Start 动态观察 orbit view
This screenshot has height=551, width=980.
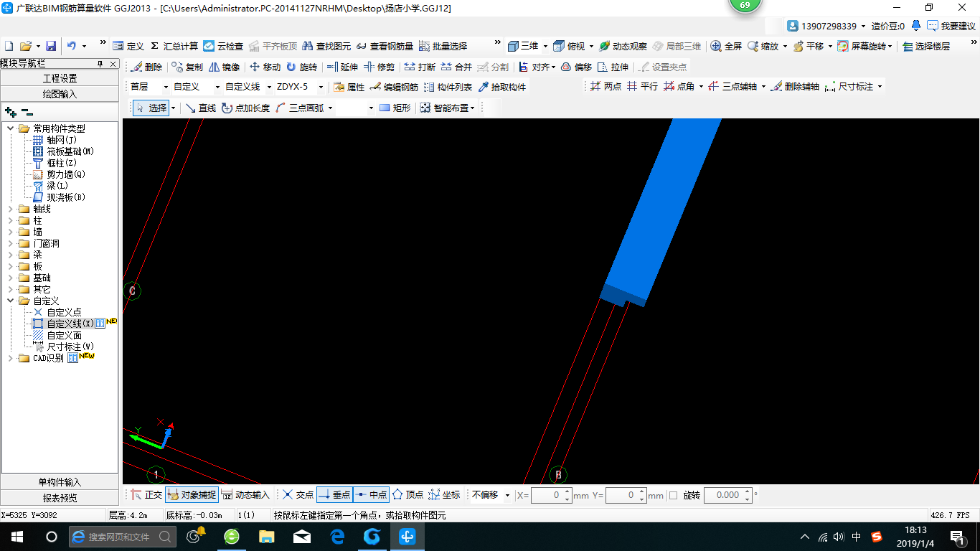click(x=623, y=46)
